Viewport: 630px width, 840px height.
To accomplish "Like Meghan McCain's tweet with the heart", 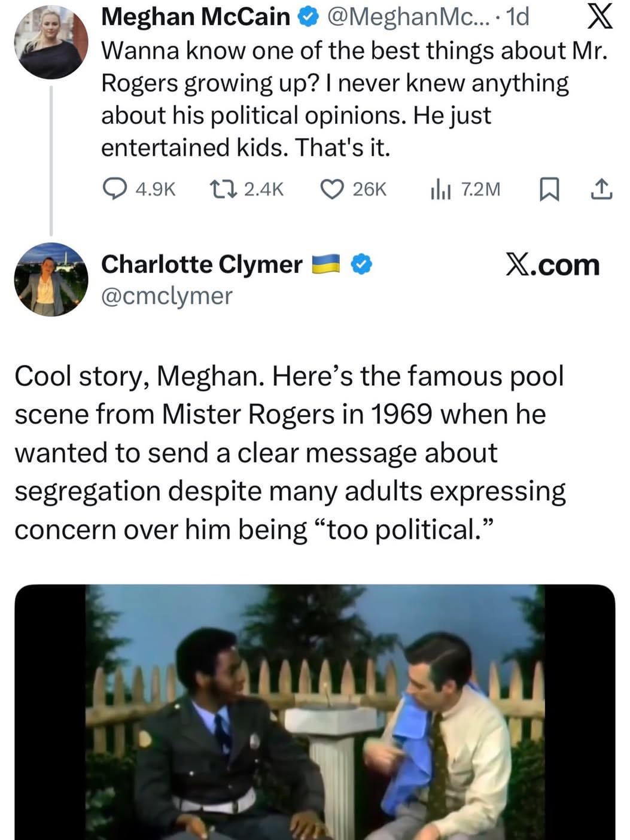I will click(x=331, y=189).
